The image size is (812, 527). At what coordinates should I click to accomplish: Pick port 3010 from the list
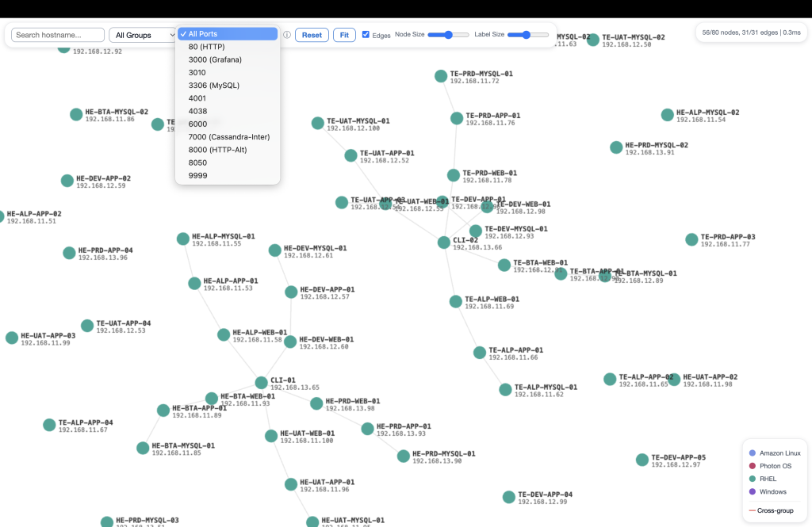(228, 72)
